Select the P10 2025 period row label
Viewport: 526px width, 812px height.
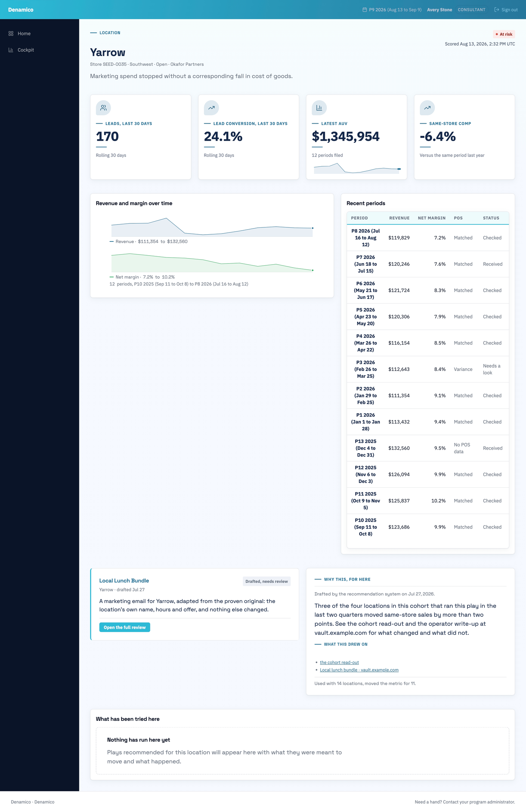(x=366, y=527)
